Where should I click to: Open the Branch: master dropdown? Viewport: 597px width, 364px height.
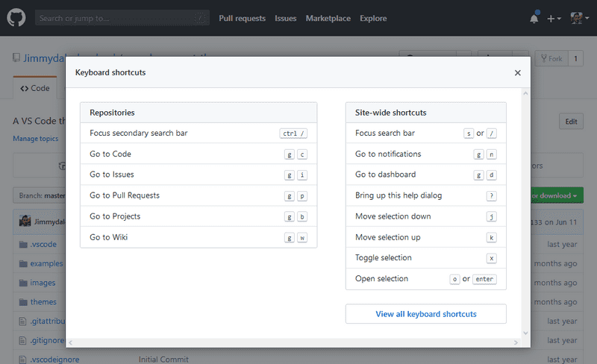coord(40,195)
